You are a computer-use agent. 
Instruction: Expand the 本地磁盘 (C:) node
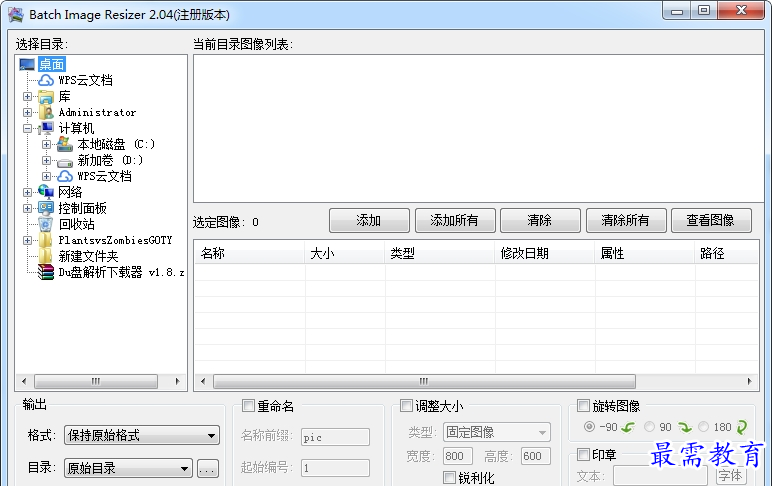coord(46,144)
